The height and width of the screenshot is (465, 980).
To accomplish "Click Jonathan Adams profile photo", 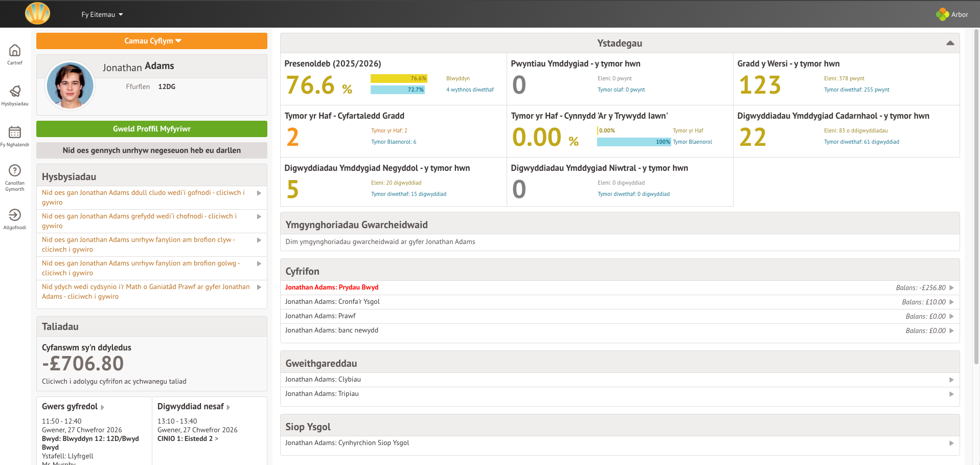I will (70, 85).
